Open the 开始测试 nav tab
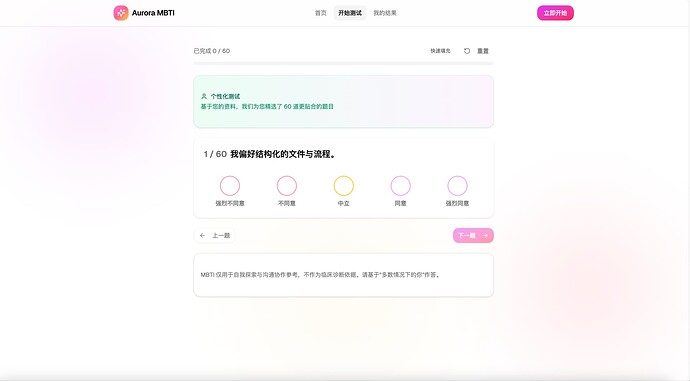 click(350, 13)
